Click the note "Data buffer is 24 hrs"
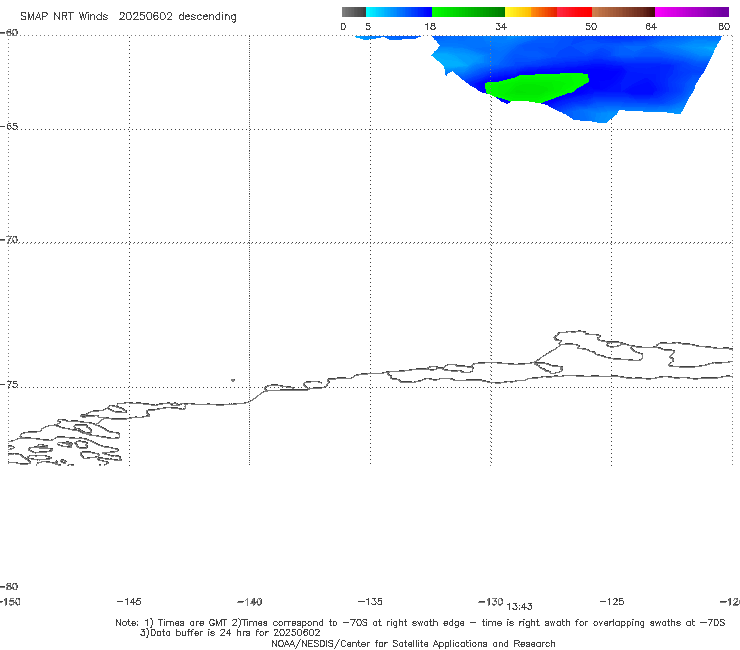The width and height of the screenshot is (740, 650). coord(200,633)
